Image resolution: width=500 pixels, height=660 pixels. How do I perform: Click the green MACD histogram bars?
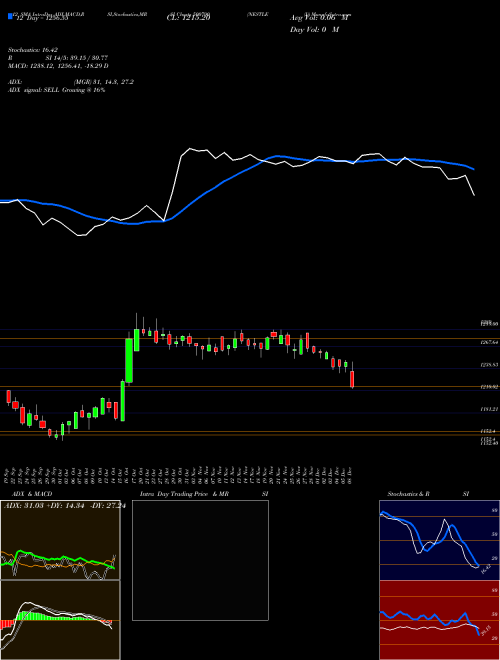click(55, 616)
